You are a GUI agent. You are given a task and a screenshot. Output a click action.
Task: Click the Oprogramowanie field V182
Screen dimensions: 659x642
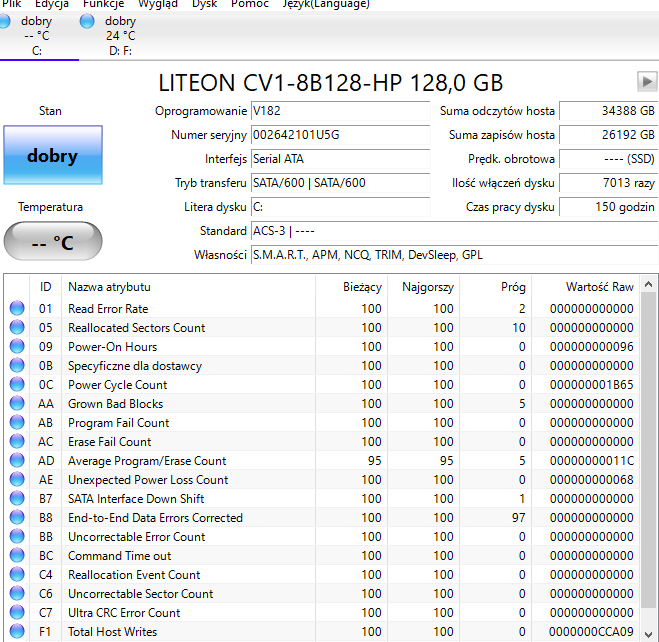pyautogui.click(x=340, y=111)
